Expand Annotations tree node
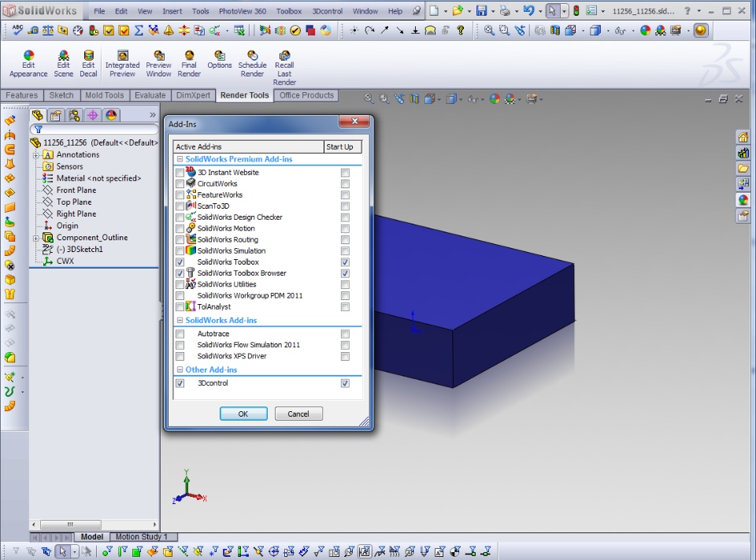The image size is (756, 560). 35,155
